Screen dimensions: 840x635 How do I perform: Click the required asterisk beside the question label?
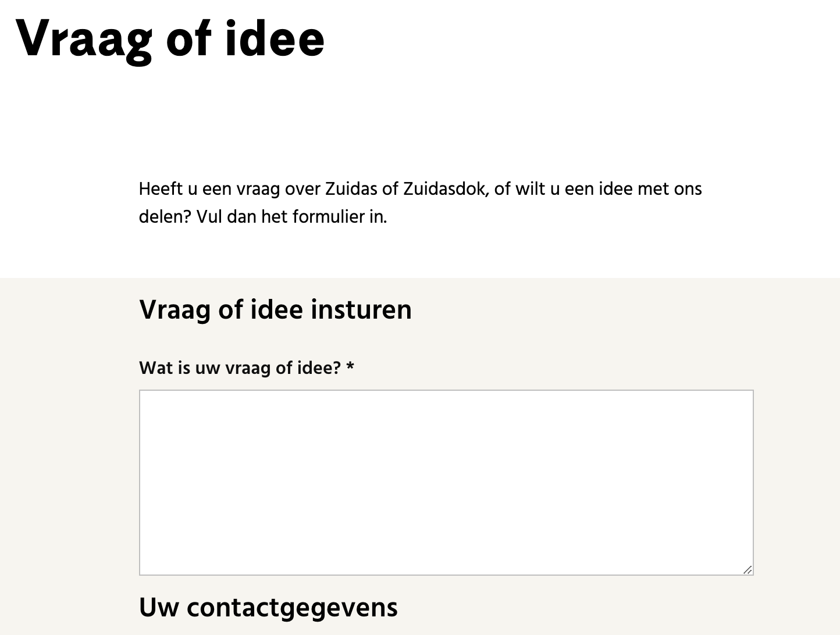coord(350,368)
